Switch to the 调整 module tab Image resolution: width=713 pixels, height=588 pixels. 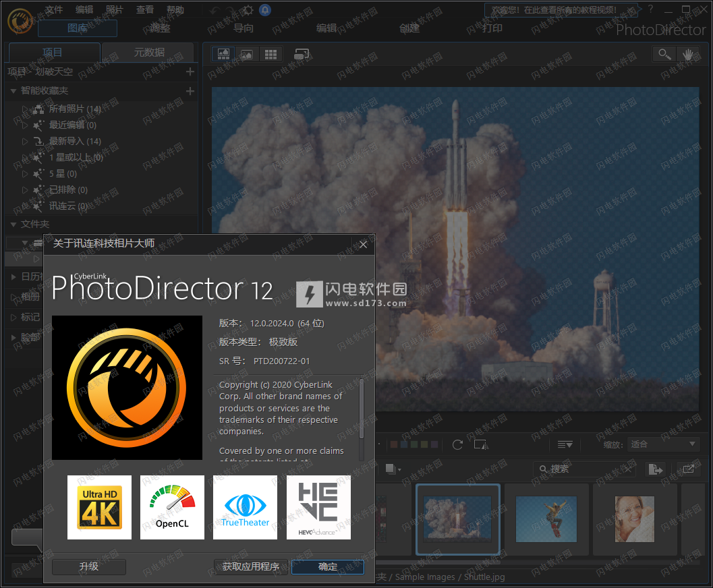[x=160, y=28]
